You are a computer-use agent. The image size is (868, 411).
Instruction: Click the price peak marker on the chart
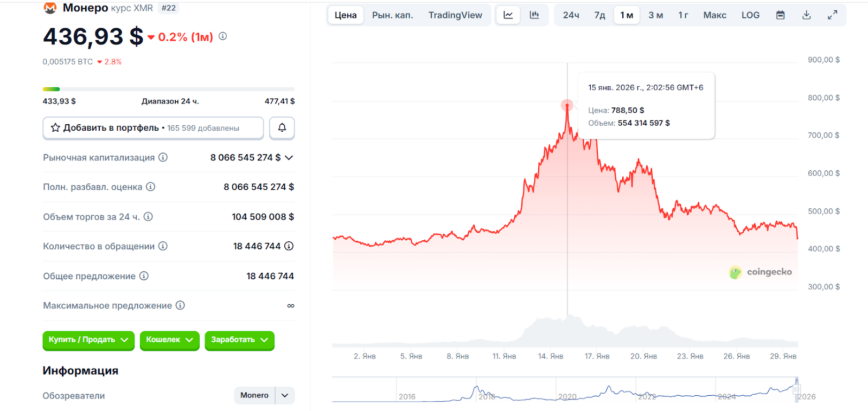pyautogui.click(x=567, y=105)
